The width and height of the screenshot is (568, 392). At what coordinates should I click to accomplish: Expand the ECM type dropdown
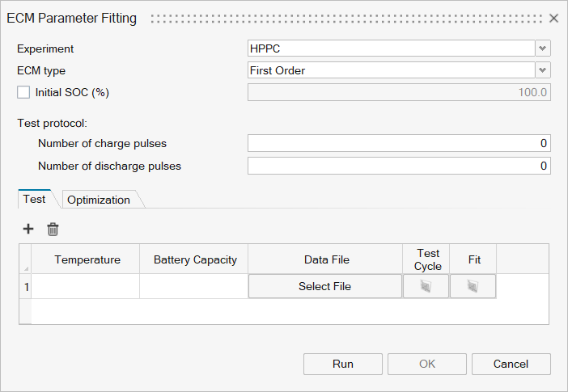coord(543,70)
